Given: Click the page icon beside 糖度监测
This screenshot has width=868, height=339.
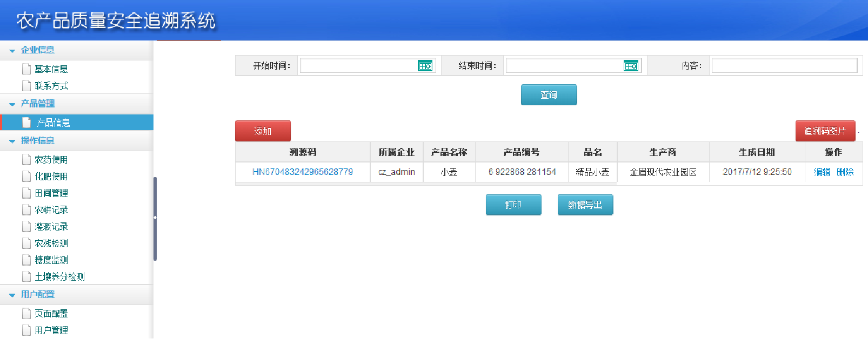Looking at the screenshot, I should click(x=26, y=260).
